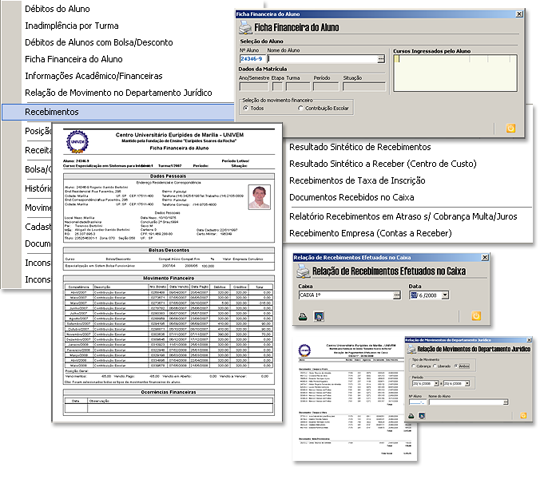Image resolution: width=540 pixels, height=479 pixels.
Task: Choose Informações Acadêmico/Financeiras
Action: click(94, 76)
